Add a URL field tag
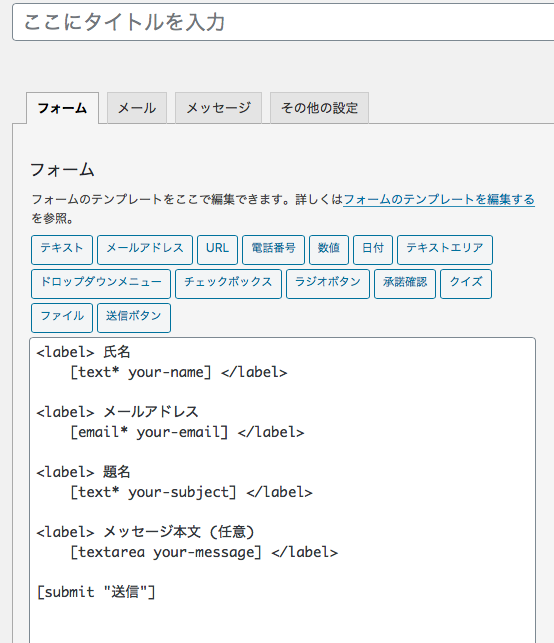 tap(217, 250)
